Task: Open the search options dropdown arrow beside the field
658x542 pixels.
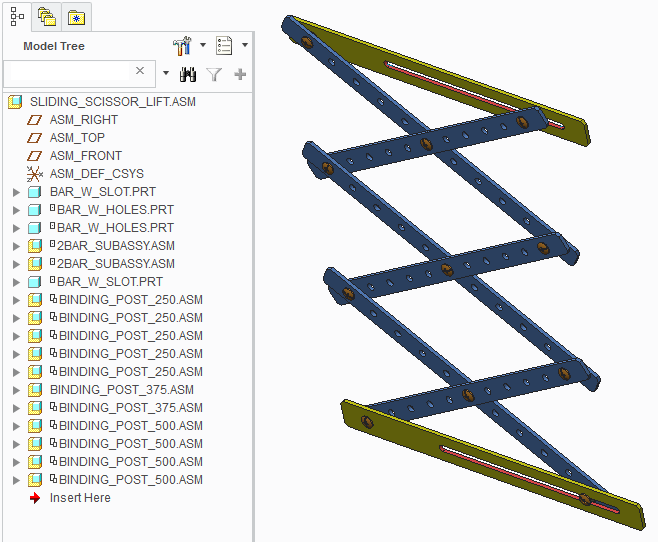Action: pyautogui.click(x=166, y=73)
